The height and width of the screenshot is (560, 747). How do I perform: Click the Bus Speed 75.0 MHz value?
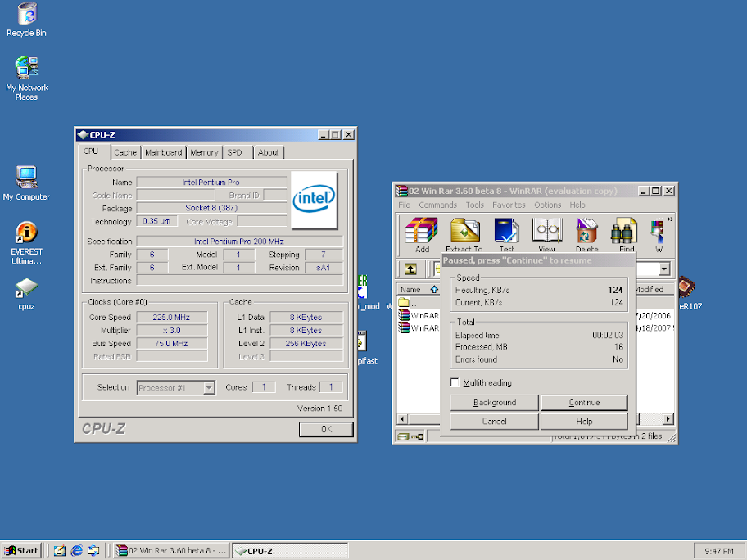click(x=171, y=343)
